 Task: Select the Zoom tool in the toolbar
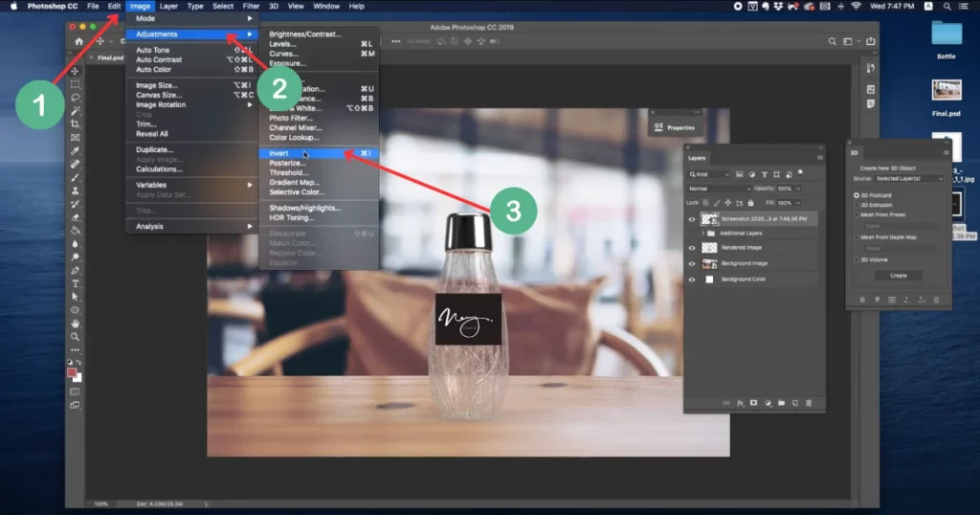(x=75, y=337)
